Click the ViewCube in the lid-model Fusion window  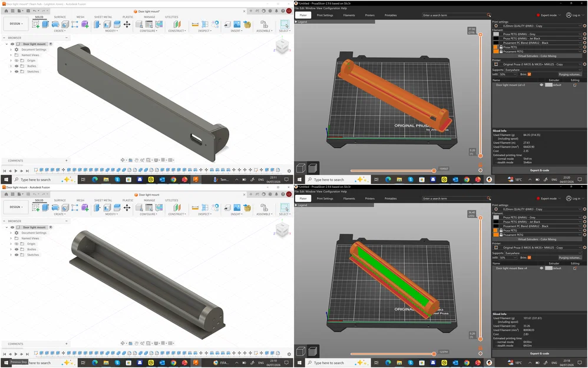(282, 46)
